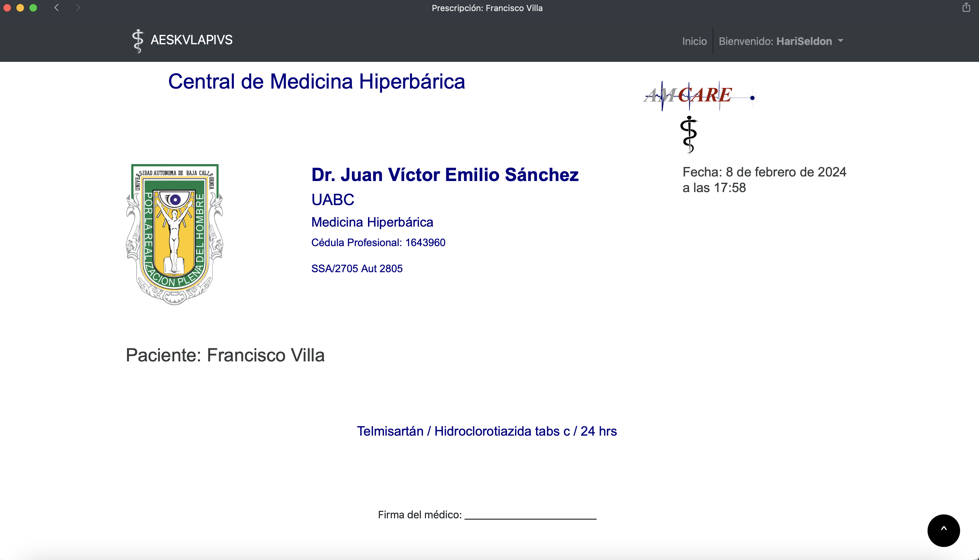Click the UABC university crest image
979x560 pixels.
[x=175, y=234]
